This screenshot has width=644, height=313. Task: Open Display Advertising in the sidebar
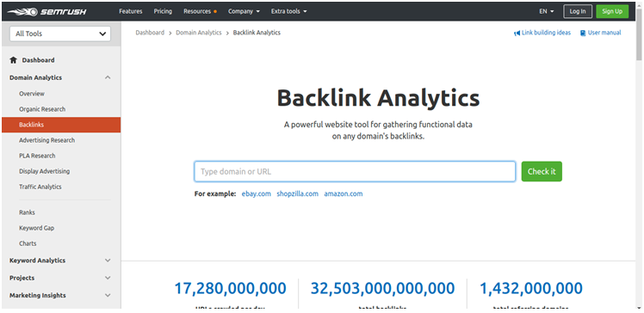pos(45,171)
